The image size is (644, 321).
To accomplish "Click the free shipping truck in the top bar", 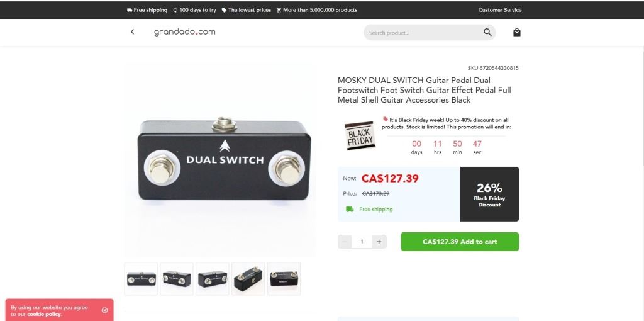I will tap(130, 10).
